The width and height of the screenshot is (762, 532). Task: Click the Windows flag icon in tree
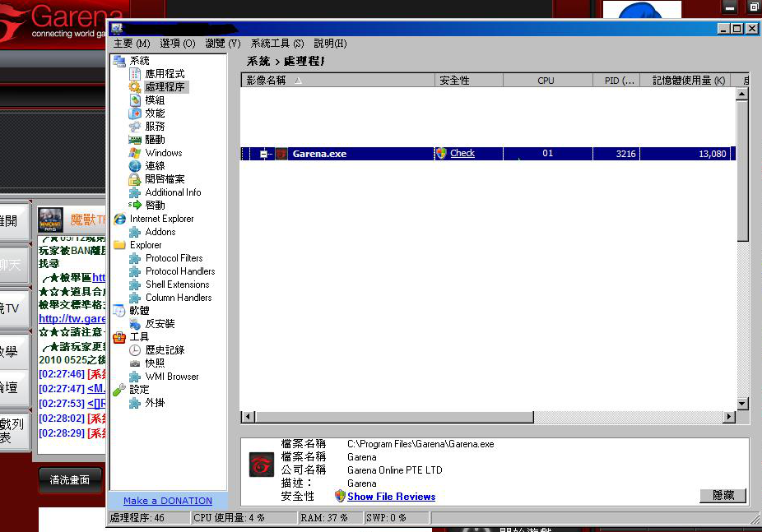135,153
